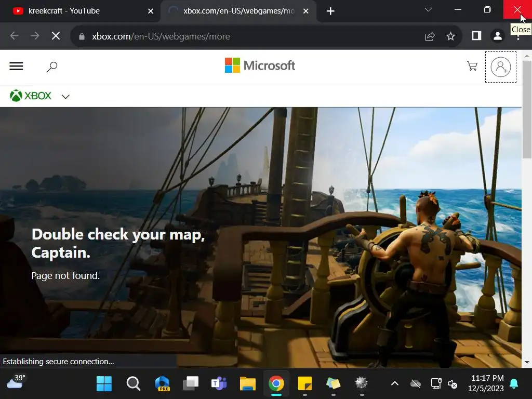
Task: Click the scrollbar down arrow
Action: pos(527,362)
